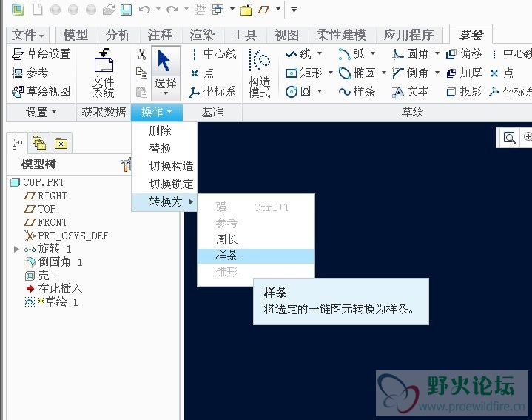Viewport: 532px width, 420px height.
Task: Open a file with the Open folder icon
Action: [x=109, y=10]
